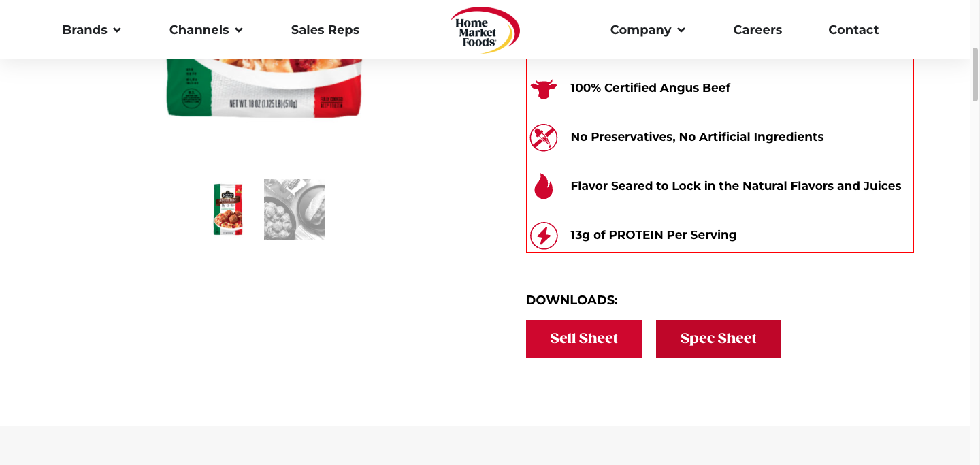Expand the Channels dropdown menu

pos(206,30)
